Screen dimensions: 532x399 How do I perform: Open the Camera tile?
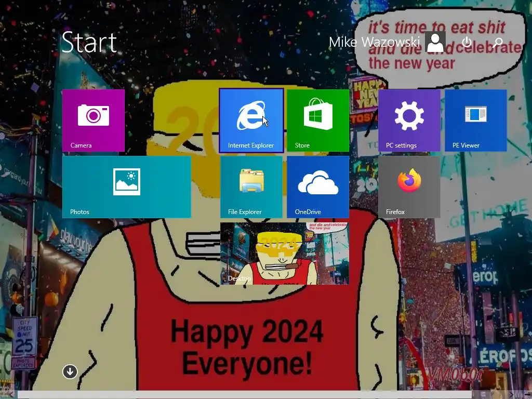[x=94, y=121]
